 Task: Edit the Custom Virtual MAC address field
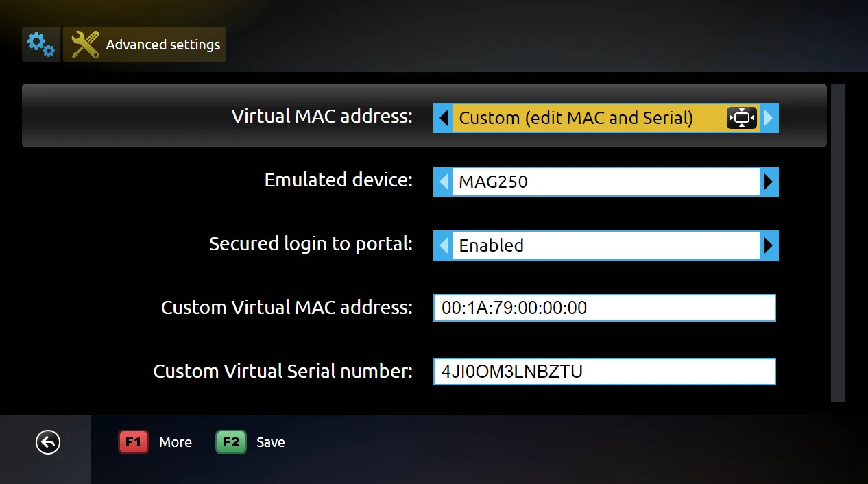(605, 308)
